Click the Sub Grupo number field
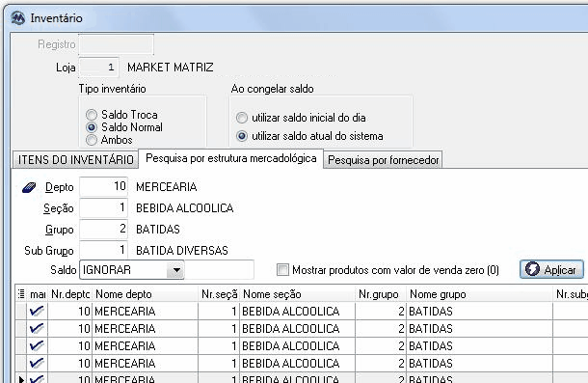This screenshot has width=588, height=383. [x=103, y=250]
